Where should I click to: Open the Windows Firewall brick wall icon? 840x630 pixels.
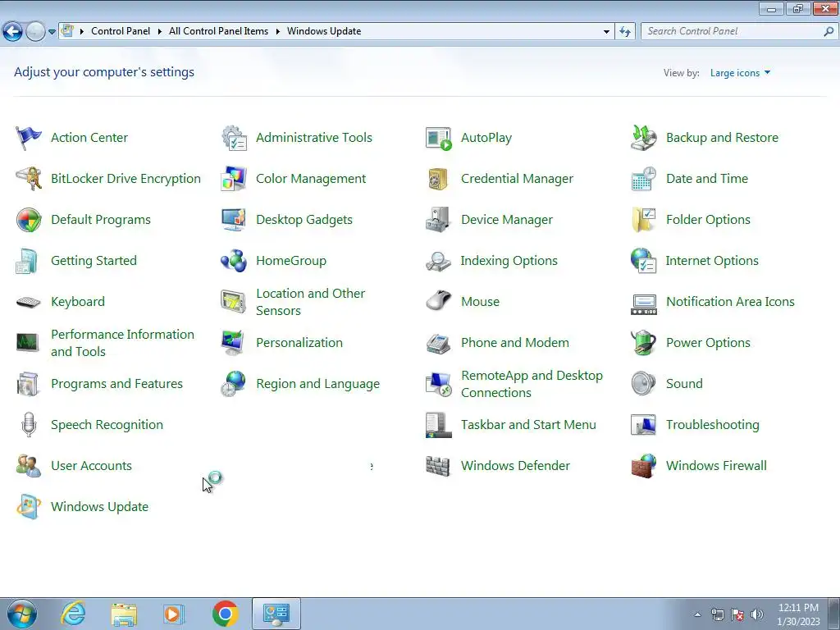pos(643,466)
